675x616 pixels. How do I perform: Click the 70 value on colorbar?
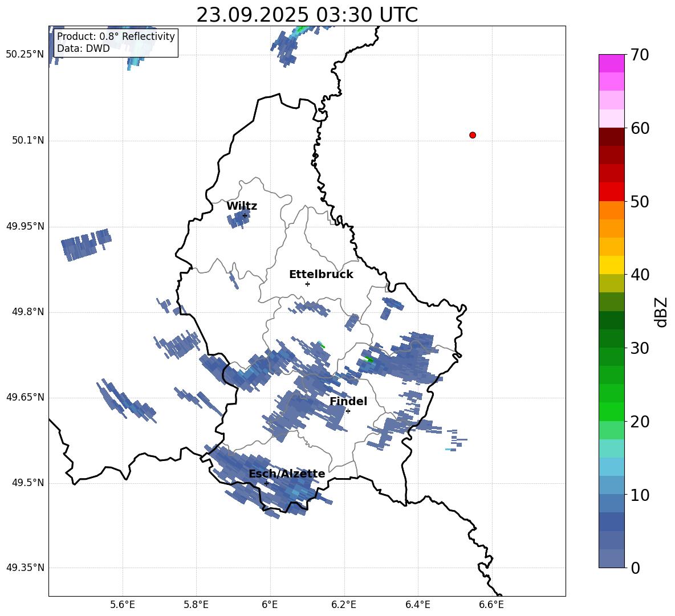pyautogui.click(x=640, y=55)
